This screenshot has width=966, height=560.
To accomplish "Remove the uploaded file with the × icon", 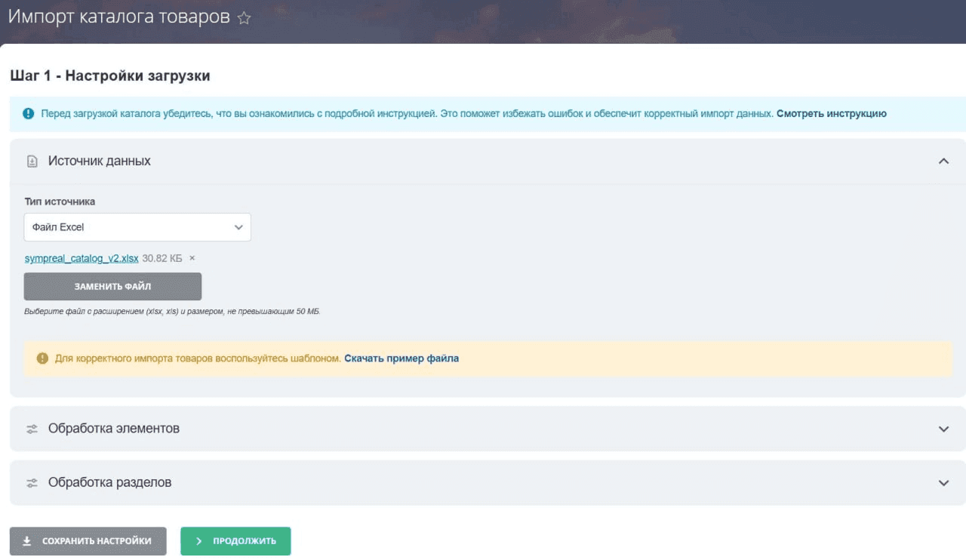I will click(x=192, y=258).
